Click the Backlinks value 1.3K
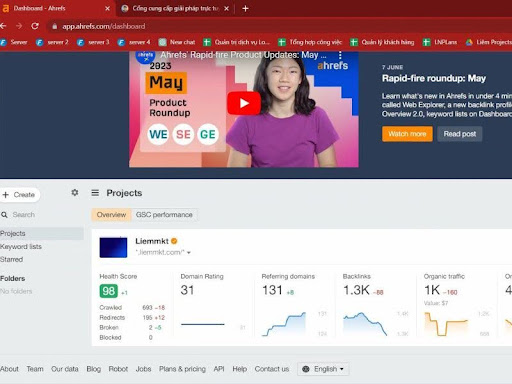Viewport: 512px width, 384px height. [356, 290]
